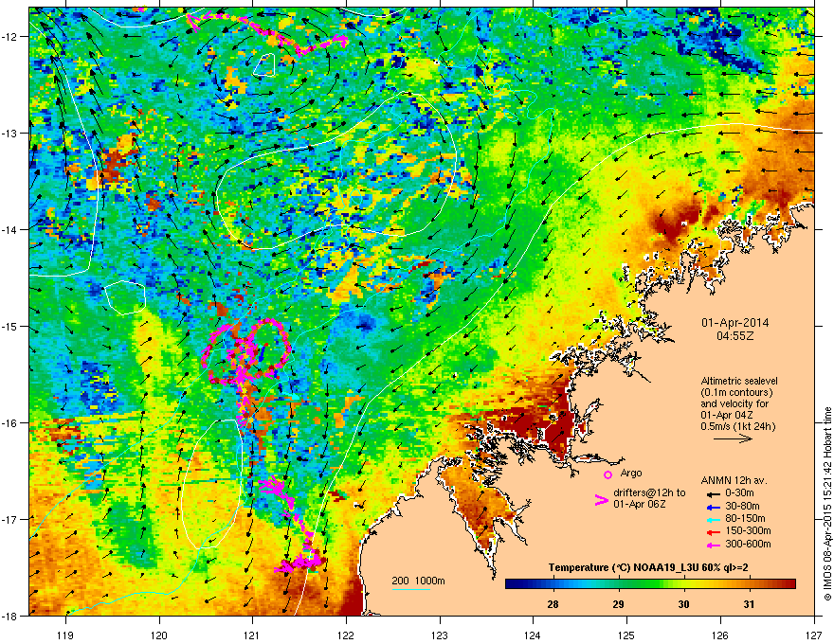Click the green 29 degree region of colorbar
834x644 pixels.
(619, 584)
